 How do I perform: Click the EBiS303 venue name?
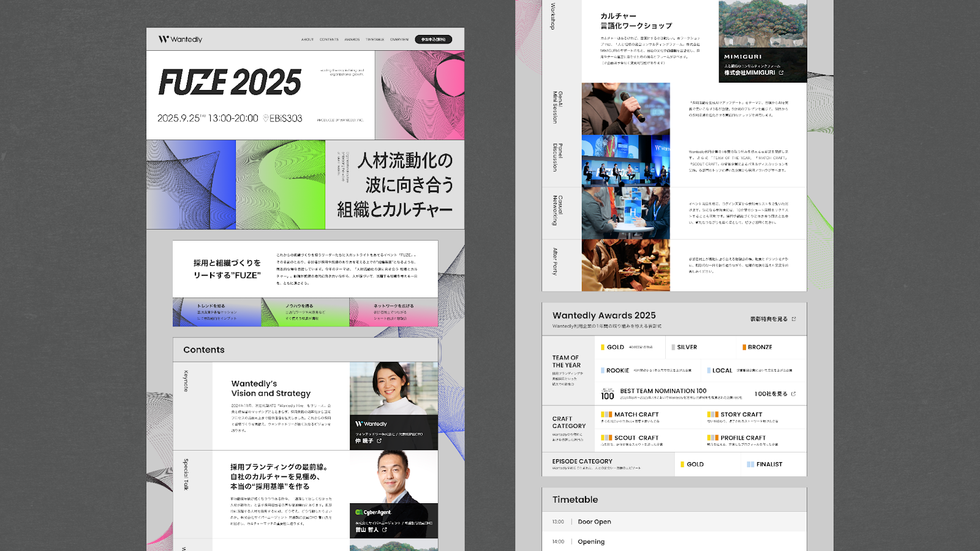click(x=286, y=118)
